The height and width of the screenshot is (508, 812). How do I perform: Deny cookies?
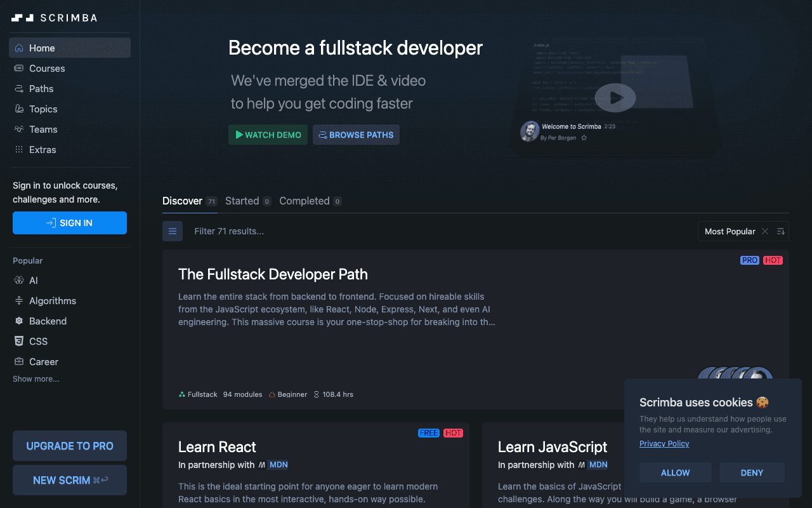pos(752,472)
